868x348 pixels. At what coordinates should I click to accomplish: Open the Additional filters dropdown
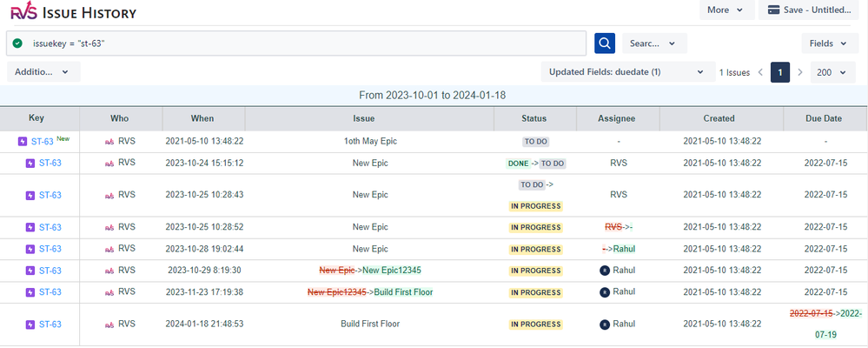point(43,72)
